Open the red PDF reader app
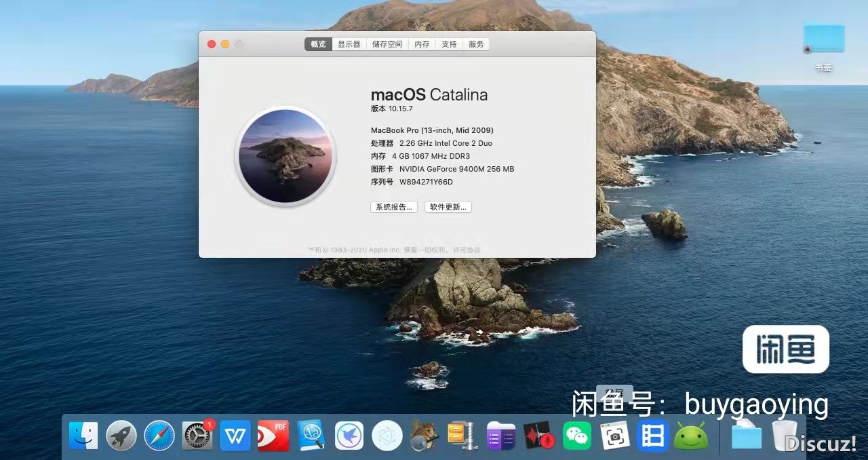Screen dimensions: 868x460 [x=273, y=436]
